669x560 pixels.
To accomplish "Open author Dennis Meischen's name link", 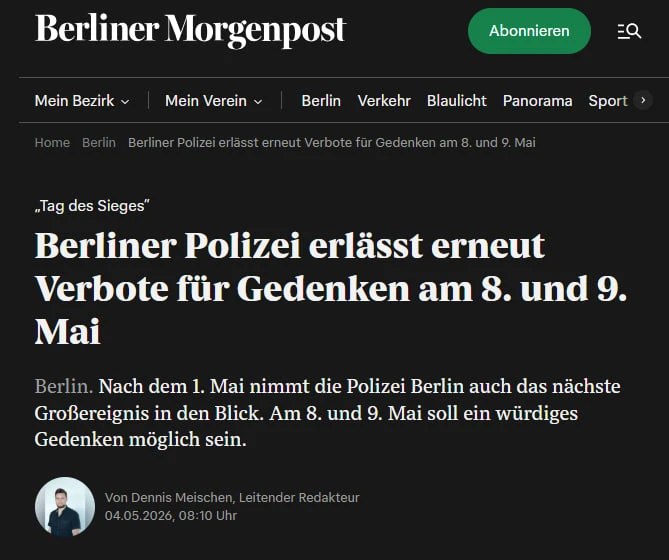I will 169,497.
